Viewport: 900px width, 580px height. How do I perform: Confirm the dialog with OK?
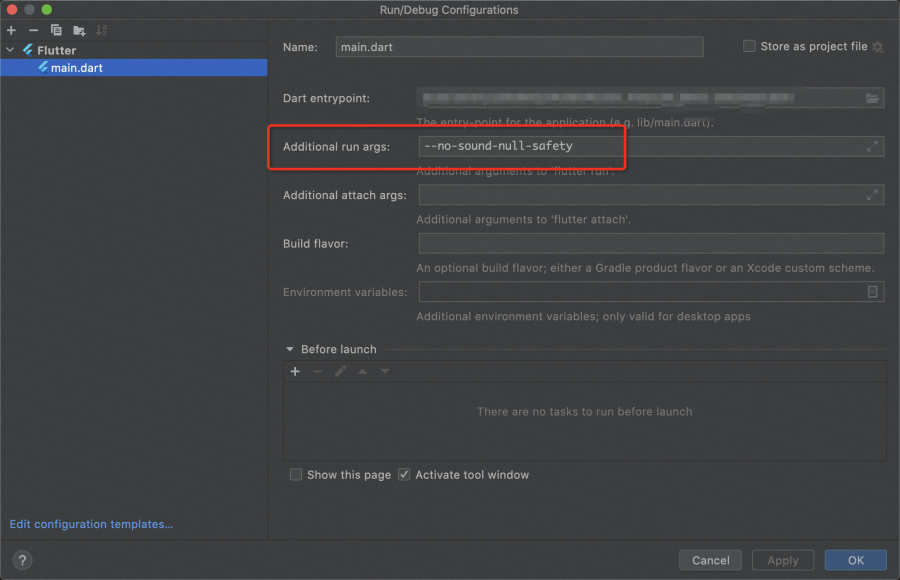click(855, 560)
